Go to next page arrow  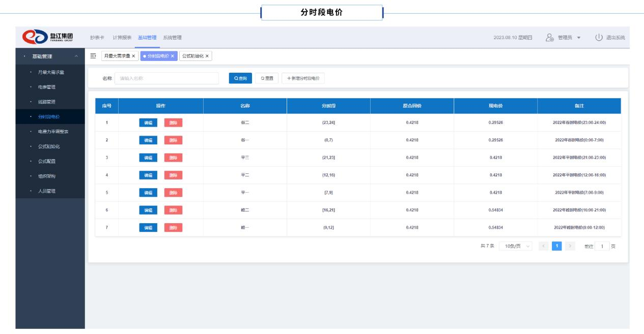(570, 247)
